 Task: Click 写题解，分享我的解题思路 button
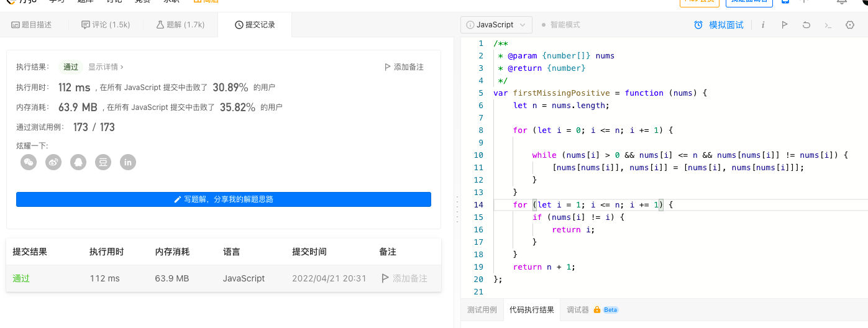point(224,199)
